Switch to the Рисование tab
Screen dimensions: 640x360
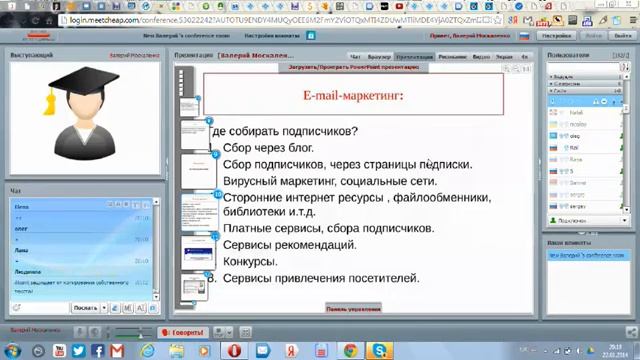click(452, 57)
